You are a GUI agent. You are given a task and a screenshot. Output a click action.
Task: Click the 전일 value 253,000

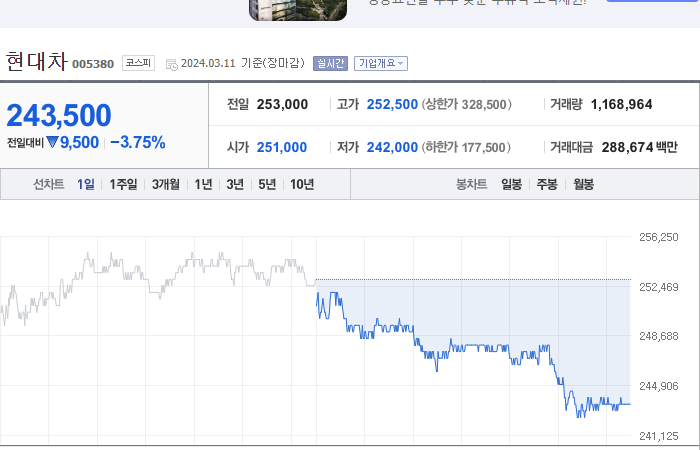pyautogui.click(x=282, y=104)
